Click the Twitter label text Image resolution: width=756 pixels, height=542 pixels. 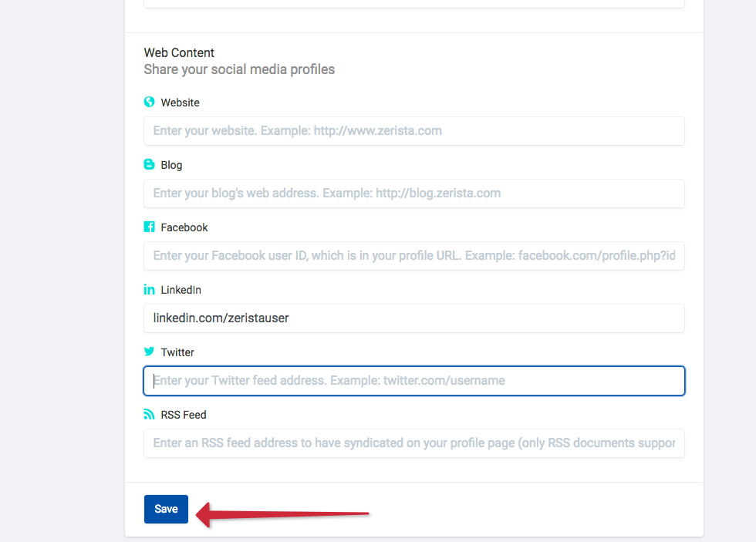tap(177, 352)
